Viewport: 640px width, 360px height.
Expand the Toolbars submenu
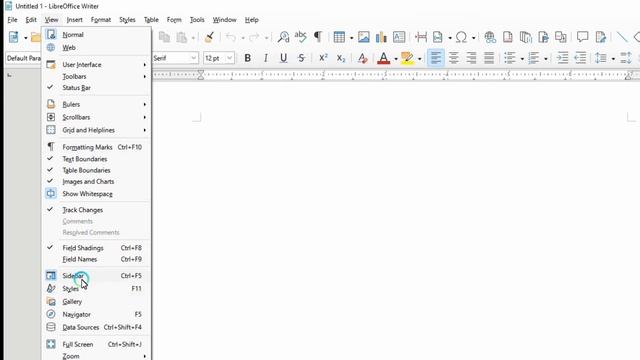click(96, 76)
